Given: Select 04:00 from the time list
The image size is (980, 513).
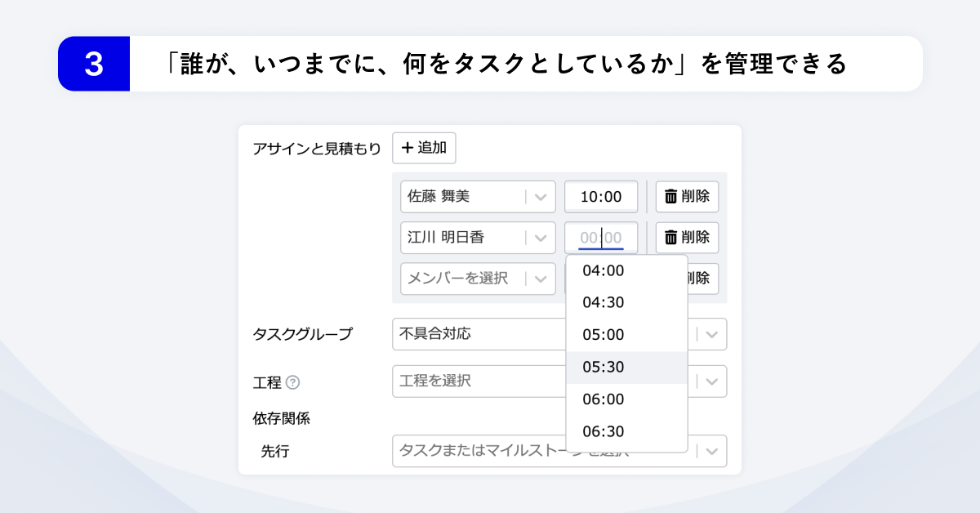Looking at the screenshot, I should pos(604,270).
